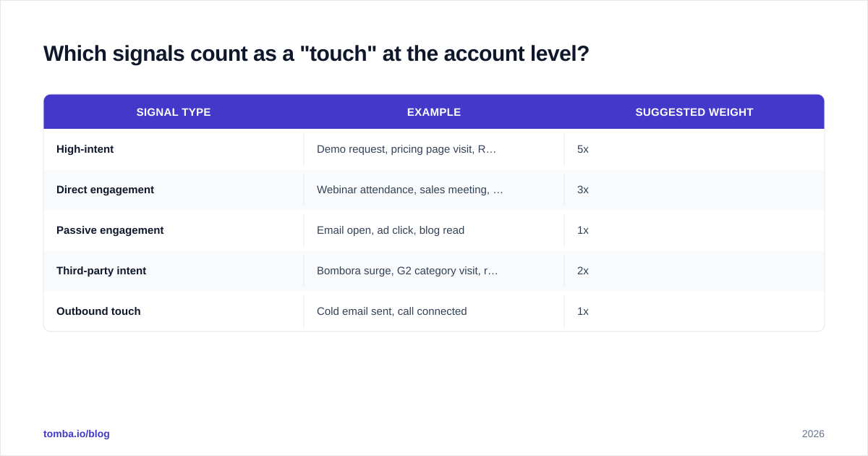
Task: Select the High-intent cell
Action: pyautogui.click(x=174, y=149)
